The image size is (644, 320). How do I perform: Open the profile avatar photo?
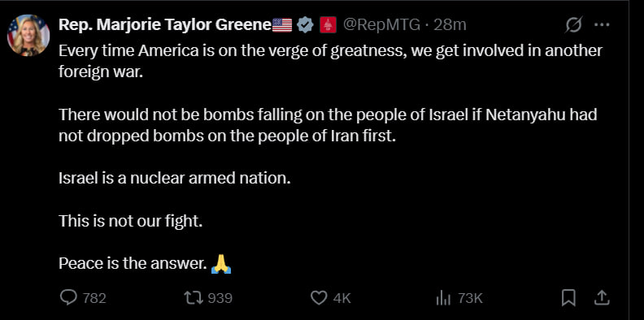(x=28, y=35)
